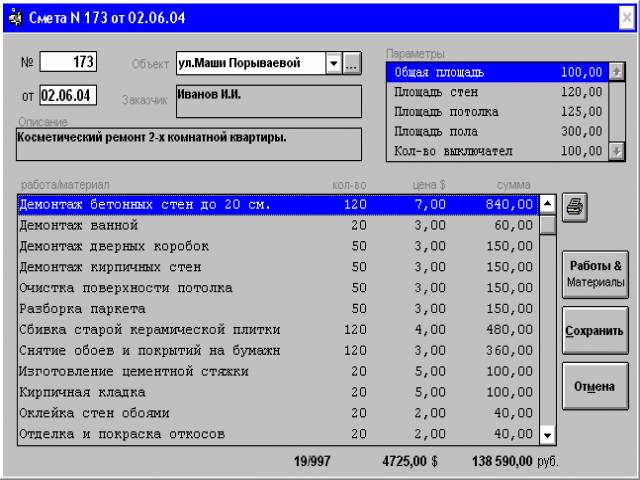
Task: Click value 300,00 for Площадь пола
Action: pyautogui.click(x=581, y=131)
